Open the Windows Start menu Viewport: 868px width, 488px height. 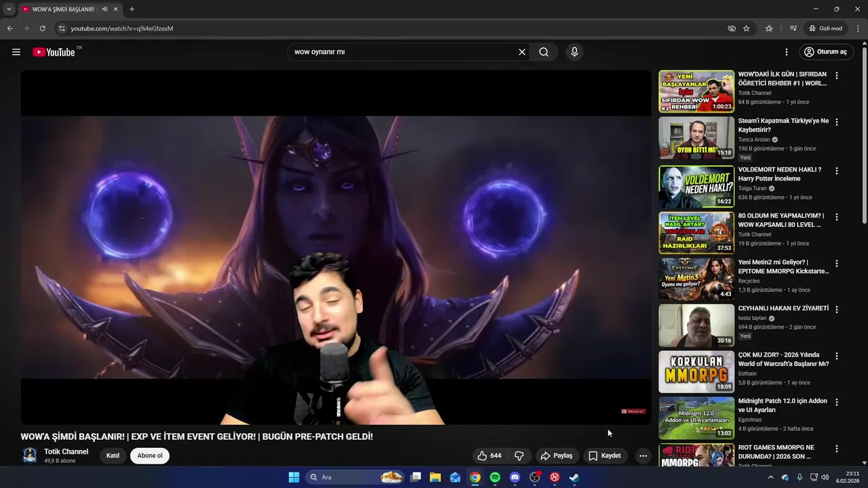coord(294,477)
